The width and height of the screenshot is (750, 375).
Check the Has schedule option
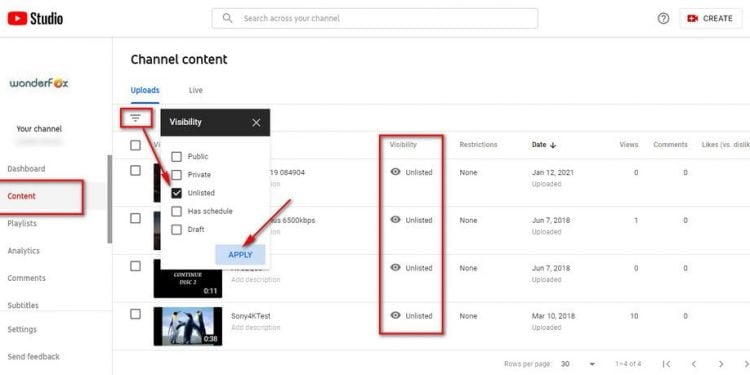[176, 211]
